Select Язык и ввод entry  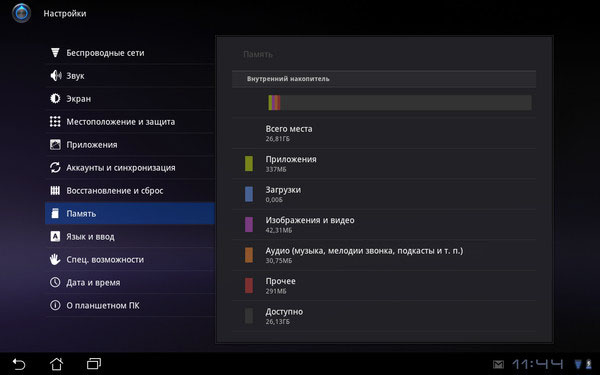point(130,236)
